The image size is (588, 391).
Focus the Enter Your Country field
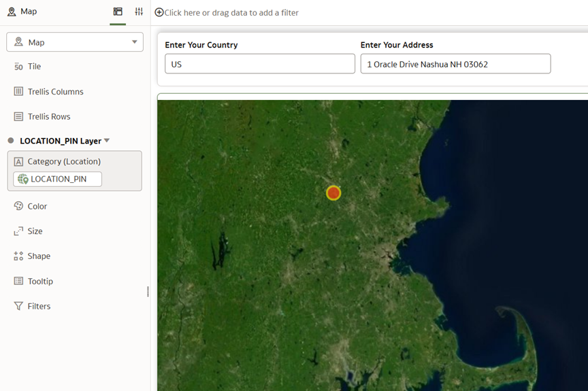coord(260,64)
